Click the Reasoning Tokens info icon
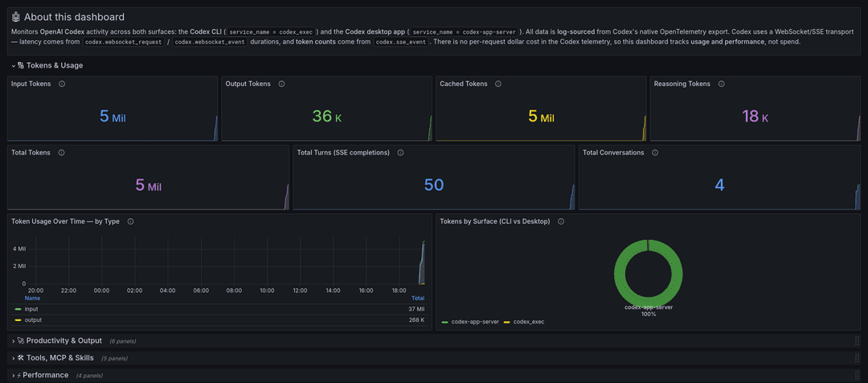 721,84
